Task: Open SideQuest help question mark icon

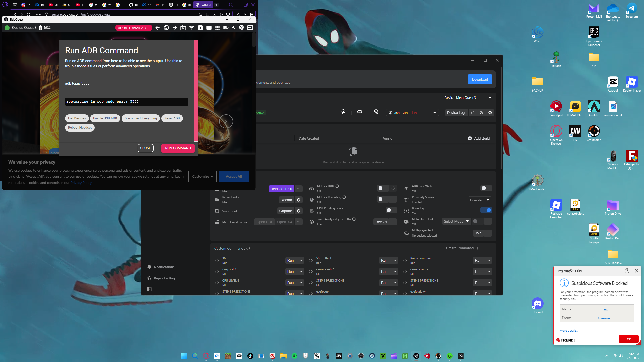Action: click(242, 28)
